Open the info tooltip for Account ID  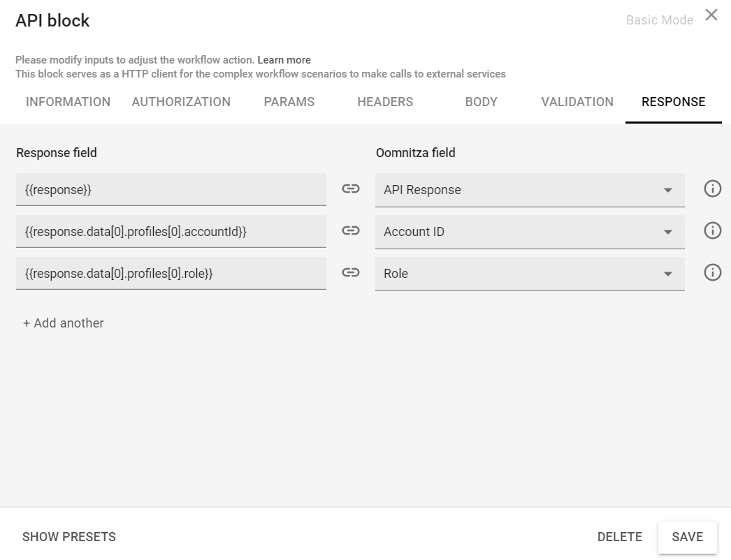pyautogui.click(x=712, y=230)
